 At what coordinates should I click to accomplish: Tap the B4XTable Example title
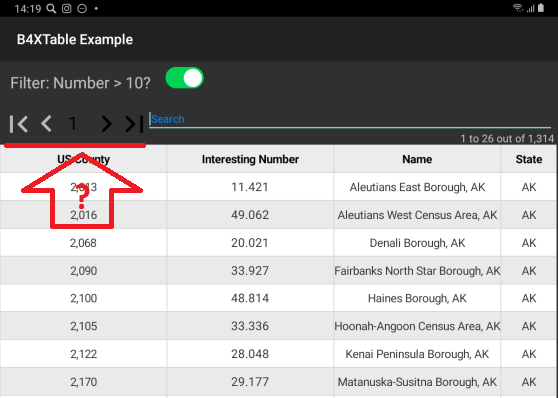click(x=75, y=39)
